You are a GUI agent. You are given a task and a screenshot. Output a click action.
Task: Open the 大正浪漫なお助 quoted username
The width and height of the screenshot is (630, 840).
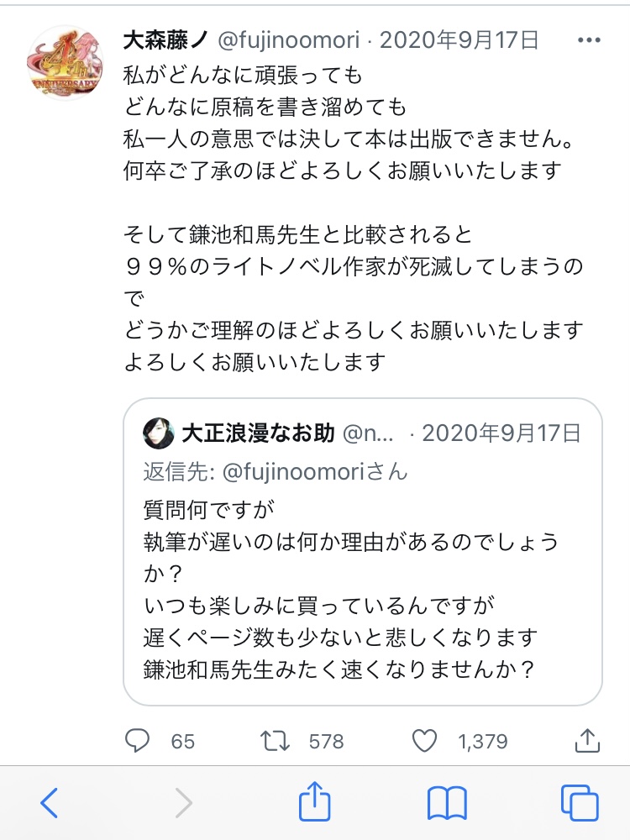[x=258, y=433]
